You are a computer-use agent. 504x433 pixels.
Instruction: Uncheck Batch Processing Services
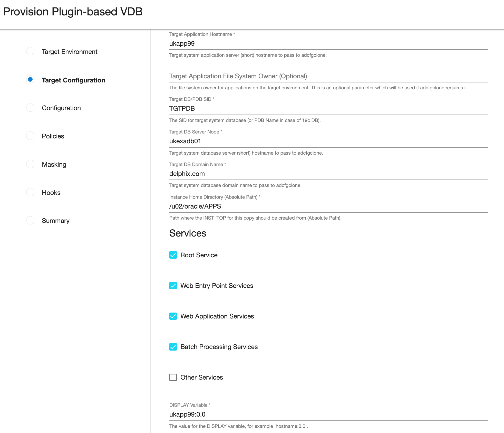pyautogui.click(x=173, y=347)
